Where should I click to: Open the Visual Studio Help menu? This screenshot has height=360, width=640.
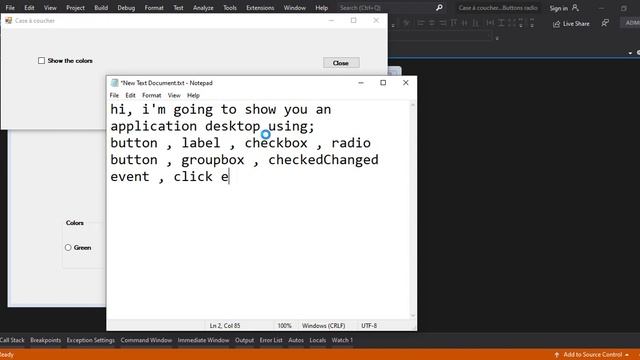[x=321, y=8]
